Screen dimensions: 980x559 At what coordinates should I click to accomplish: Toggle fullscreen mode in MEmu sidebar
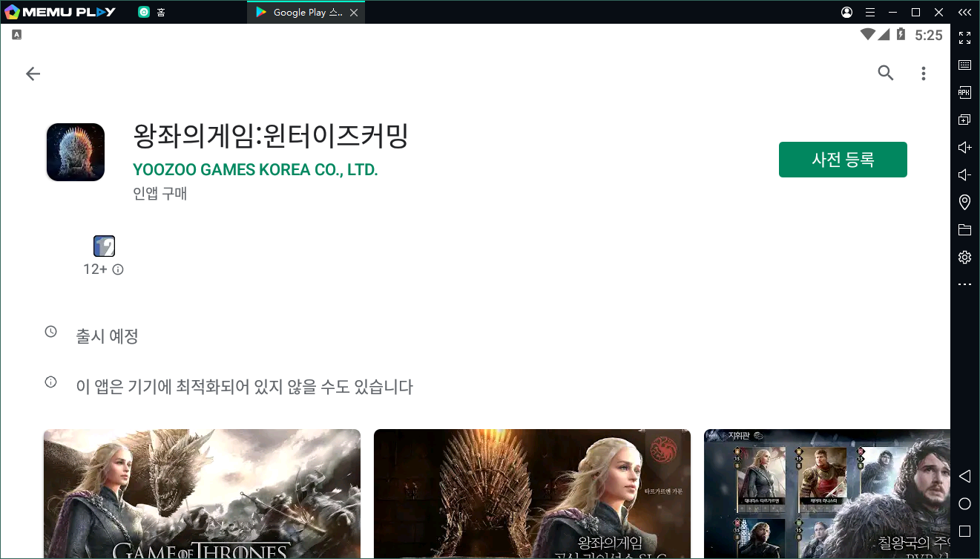[964, 38]
